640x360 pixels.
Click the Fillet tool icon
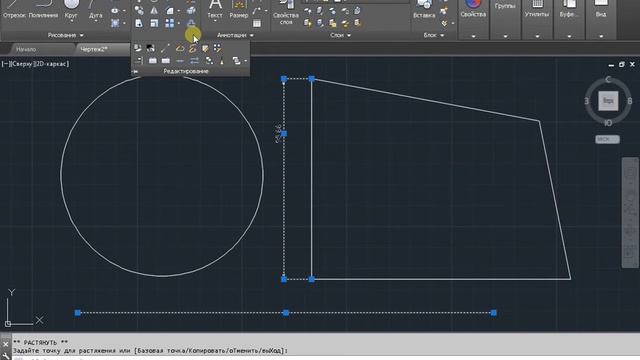(170, 10)
